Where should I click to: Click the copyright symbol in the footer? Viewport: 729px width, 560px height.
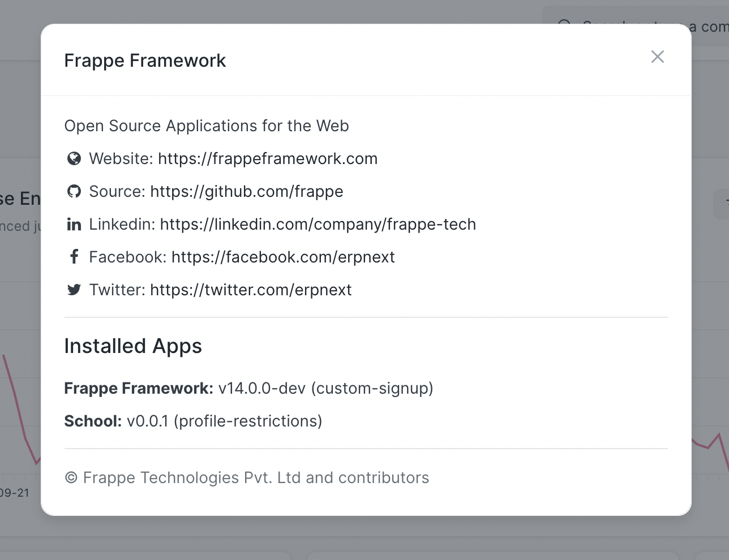click(70, 477)
